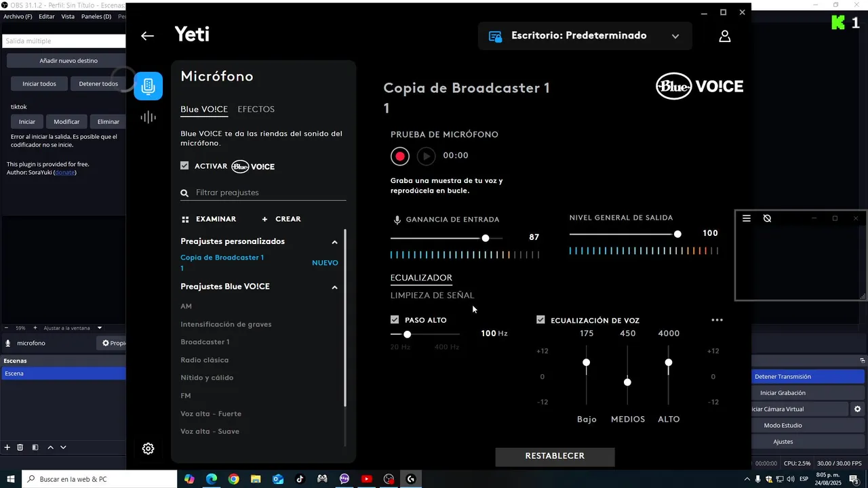Screen dimensions: 868x488
Task: Move scene up with arrow icon in OBS
Action: (x=50, y=447)
